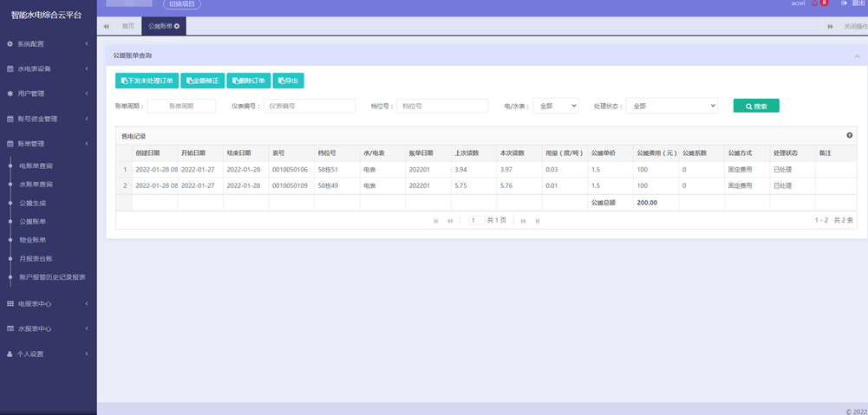Click the 档位号 input field
The width and height of the screenshot is (868, 415).
pos(443,107)
